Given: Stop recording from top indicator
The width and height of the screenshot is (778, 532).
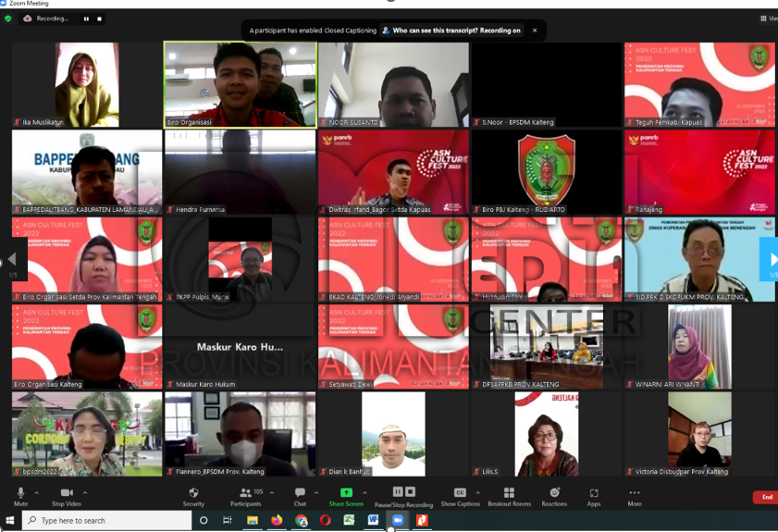Looking at the screenshot, I should [99, 19].
